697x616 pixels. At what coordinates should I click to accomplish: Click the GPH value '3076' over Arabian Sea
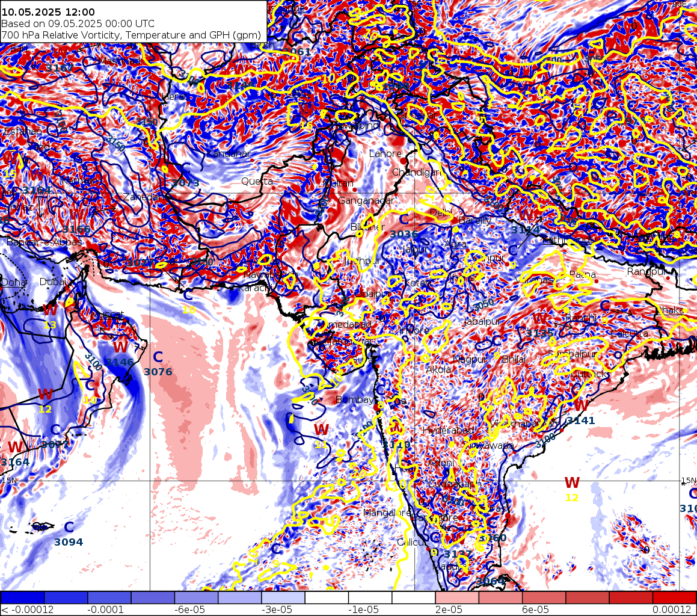(x=158, y=371)
